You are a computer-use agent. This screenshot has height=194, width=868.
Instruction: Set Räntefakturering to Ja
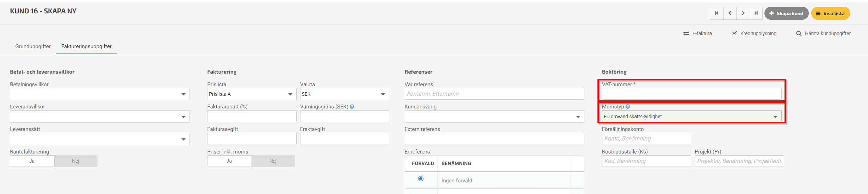(x=32, y=161)
